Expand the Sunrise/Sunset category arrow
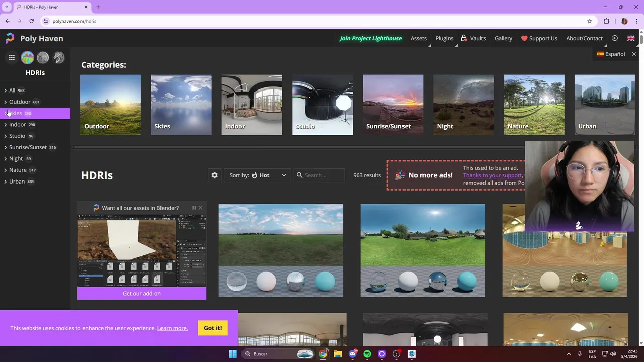This screenshot has width=644, height=362. click(x=6, y=147)
